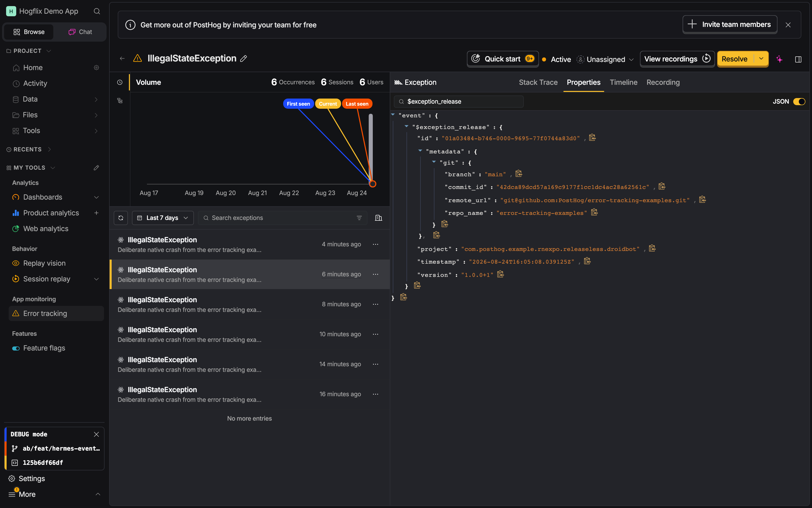Copy the timestamp value
Image resolution: width=812 pixels, height=508 pixels.
click(587, 261)
